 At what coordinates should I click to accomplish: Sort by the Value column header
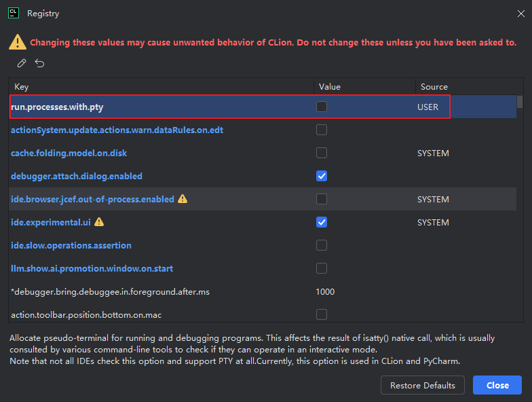[330, 87]
